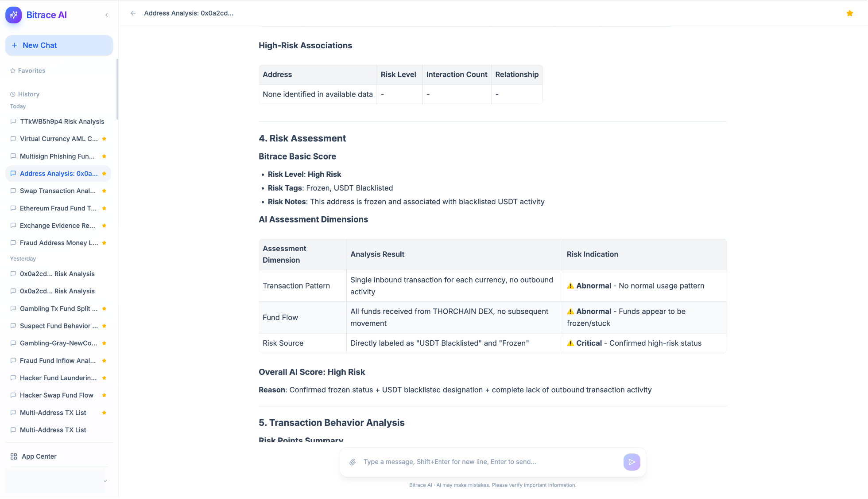Open Suspect Fund Behavior chat
868x499 pixels.
(58, 326)
